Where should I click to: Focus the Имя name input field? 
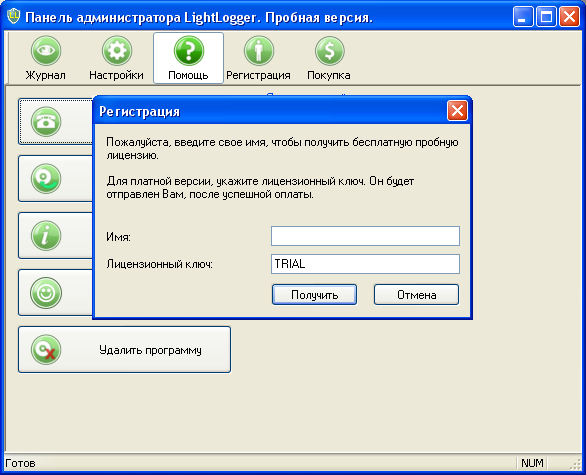point(365,236)
